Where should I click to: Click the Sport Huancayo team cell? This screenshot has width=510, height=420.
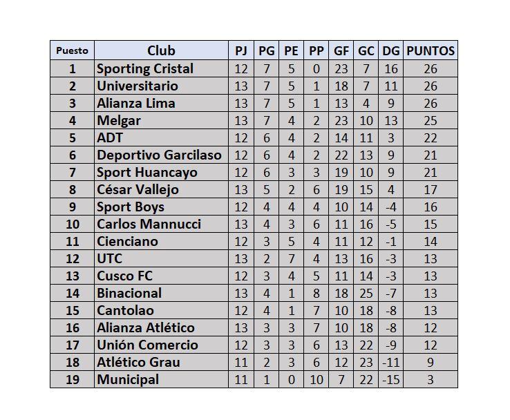tap(147, 172)
